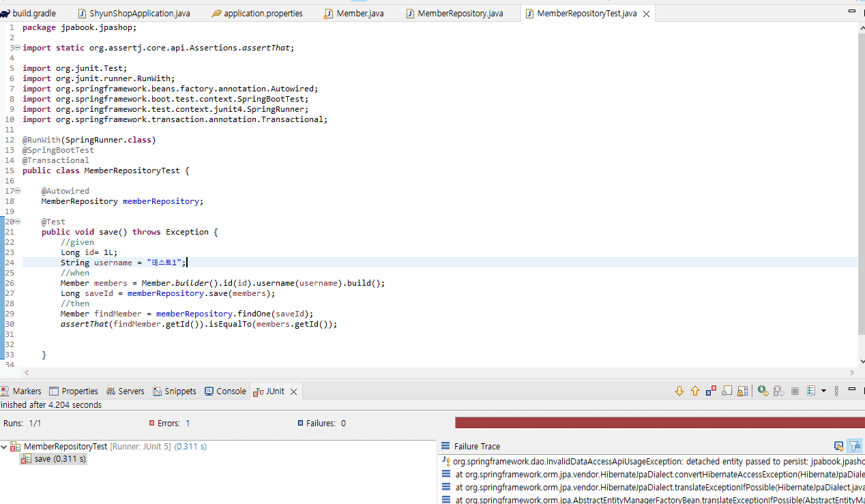
Task: Fold the save() method at line 20
Action: pos(17,222)
